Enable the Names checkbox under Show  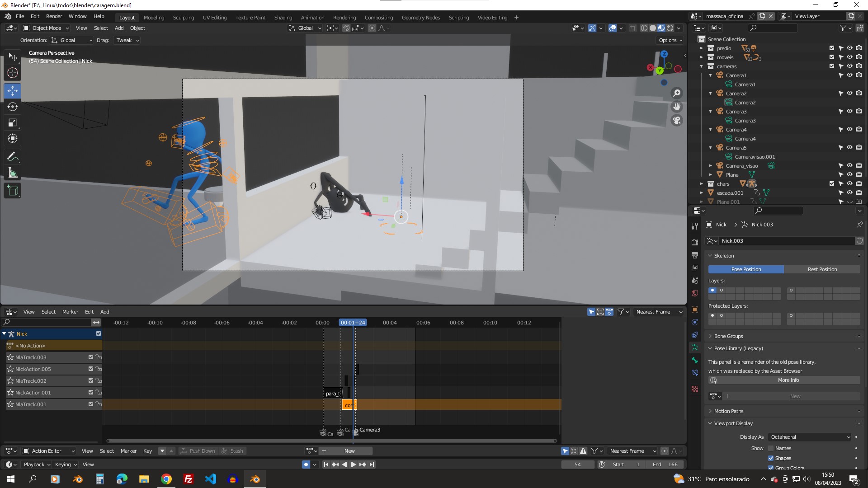(771, 448)
